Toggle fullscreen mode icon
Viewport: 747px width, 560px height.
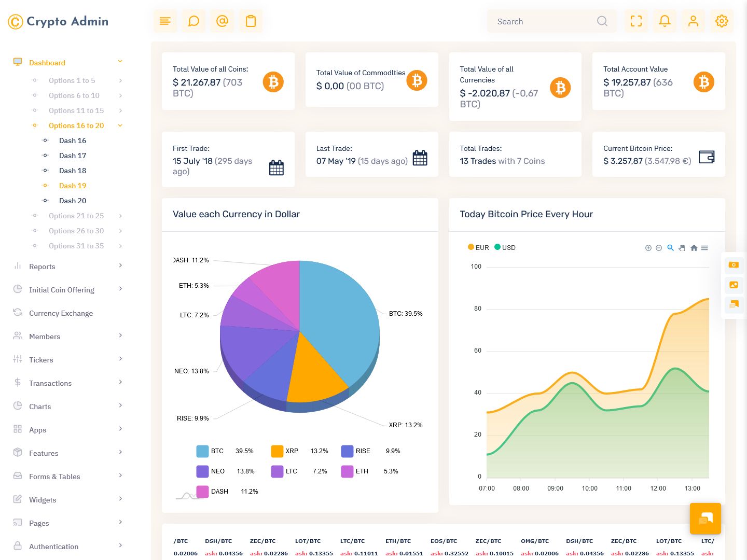click(x=636, y=21)
